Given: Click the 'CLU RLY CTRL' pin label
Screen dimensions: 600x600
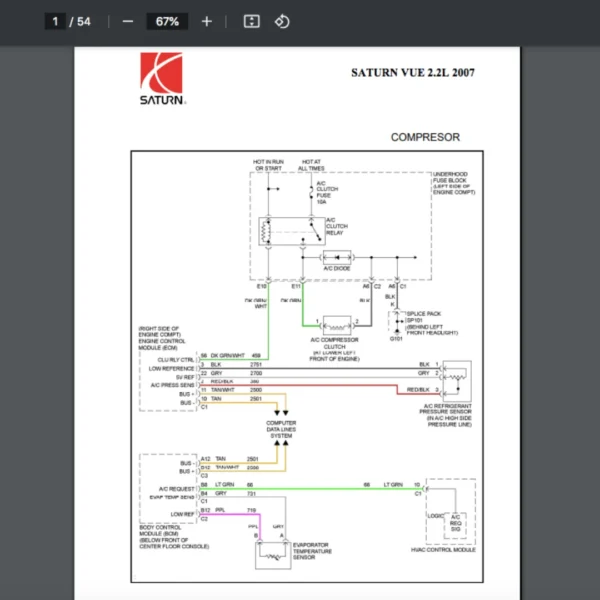Looking at the screenshot, I should pos(176,360).
